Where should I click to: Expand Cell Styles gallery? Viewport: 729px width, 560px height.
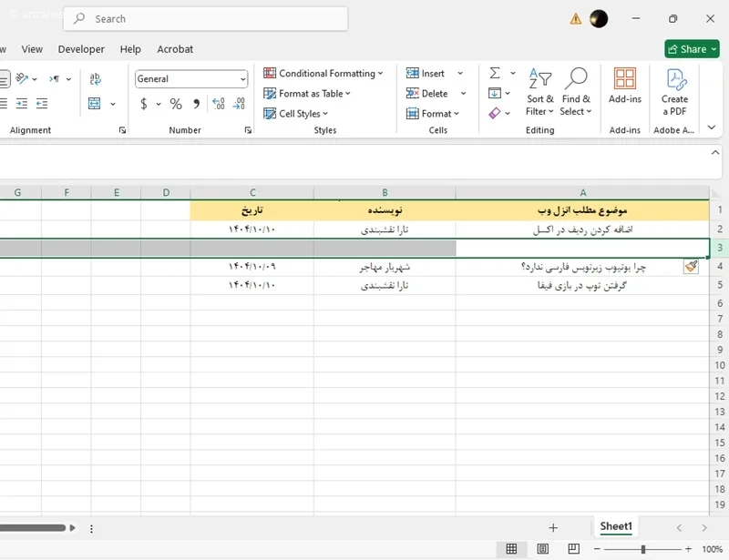point(295,114)
